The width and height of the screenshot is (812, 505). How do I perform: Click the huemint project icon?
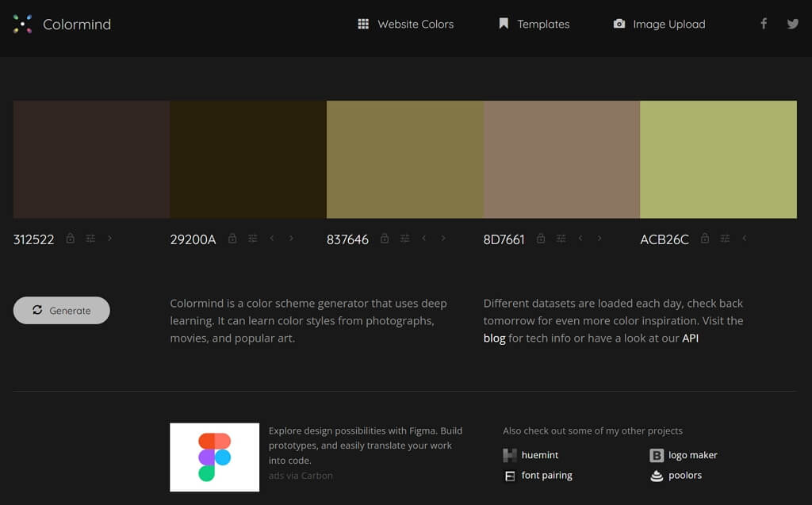(510, 455)
